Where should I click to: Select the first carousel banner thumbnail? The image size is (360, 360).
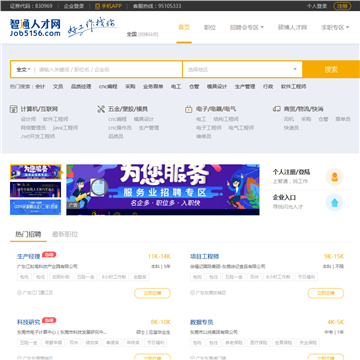pos(35,172)
